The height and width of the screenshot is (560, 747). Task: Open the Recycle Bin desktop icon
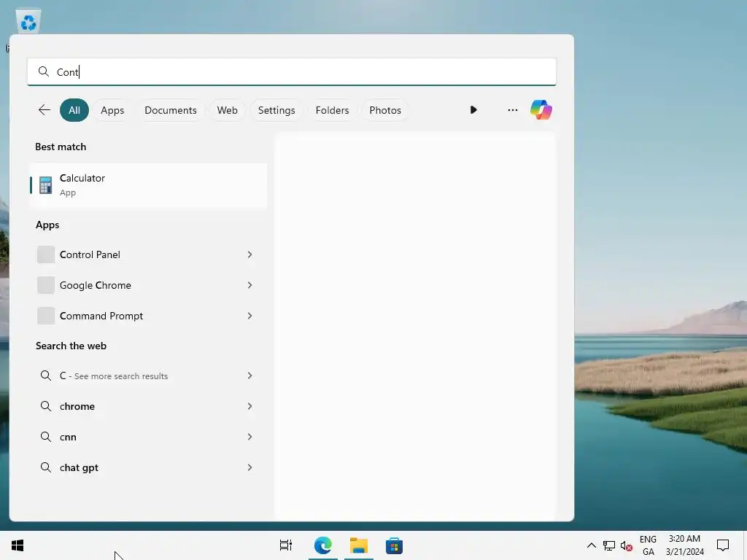(x=28, y=22)
